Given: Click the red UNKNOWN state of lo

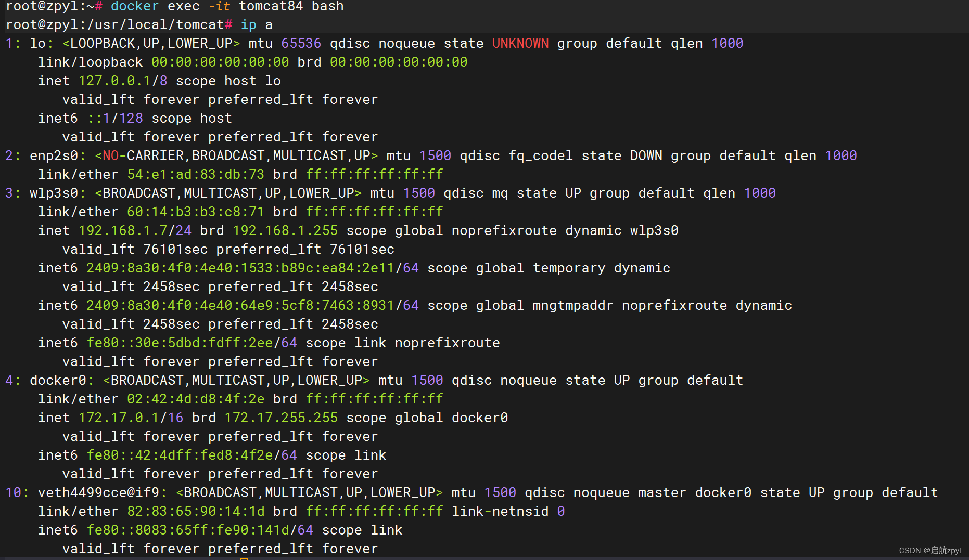Looking at the screenshot, I should [x=520, y=43].
